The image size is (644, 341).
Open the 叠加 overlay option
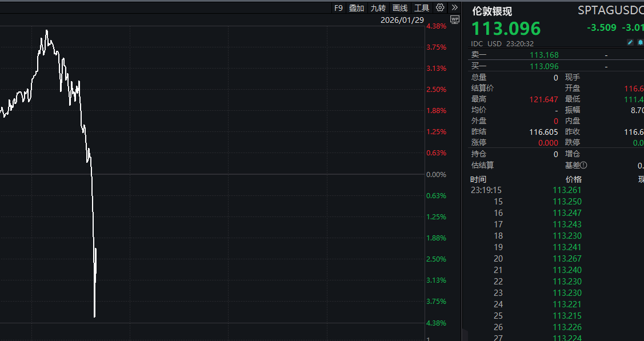point(357,8)
